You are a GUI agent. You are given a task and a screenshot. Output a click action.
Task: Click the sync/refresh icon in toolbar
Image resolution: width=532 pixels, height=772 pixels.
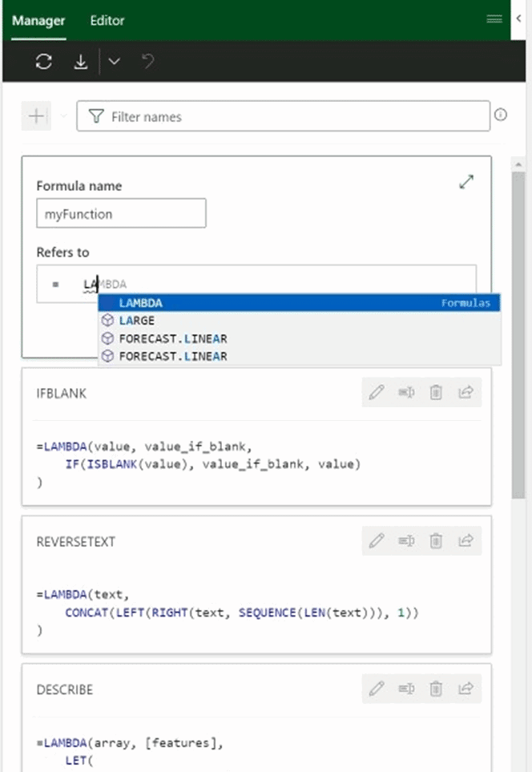(44, 63)
